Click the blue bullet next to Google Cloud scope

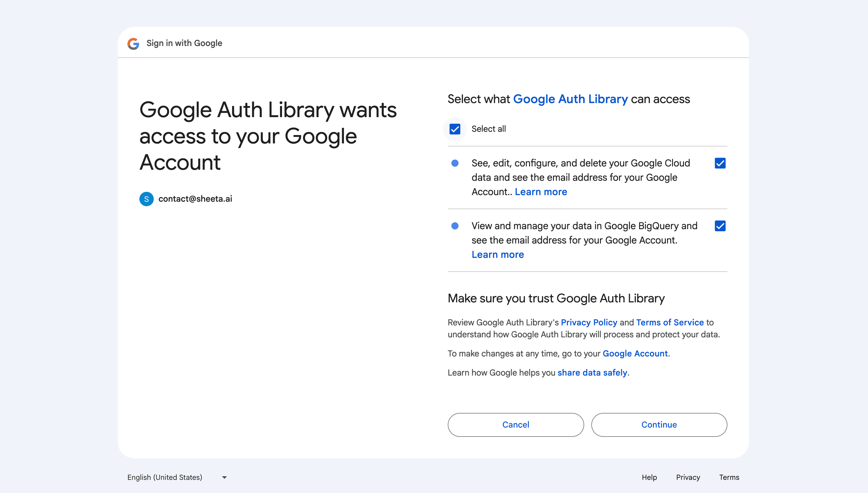tap(455, 163)
